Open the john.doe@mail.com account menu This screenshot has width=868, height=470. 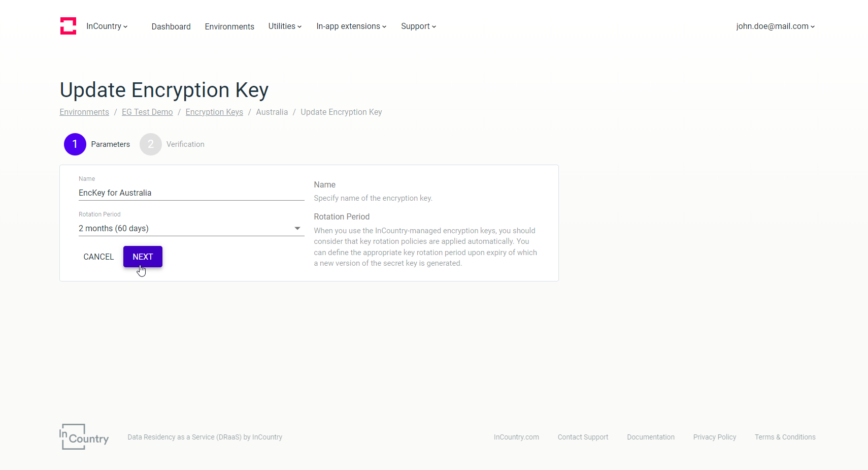click(x=775, y=26)
